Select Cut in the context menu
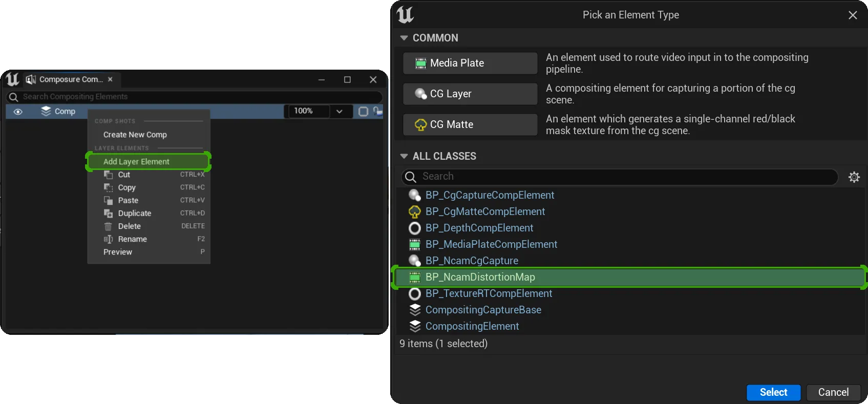868x404 pixels. (x=149, y=175)
